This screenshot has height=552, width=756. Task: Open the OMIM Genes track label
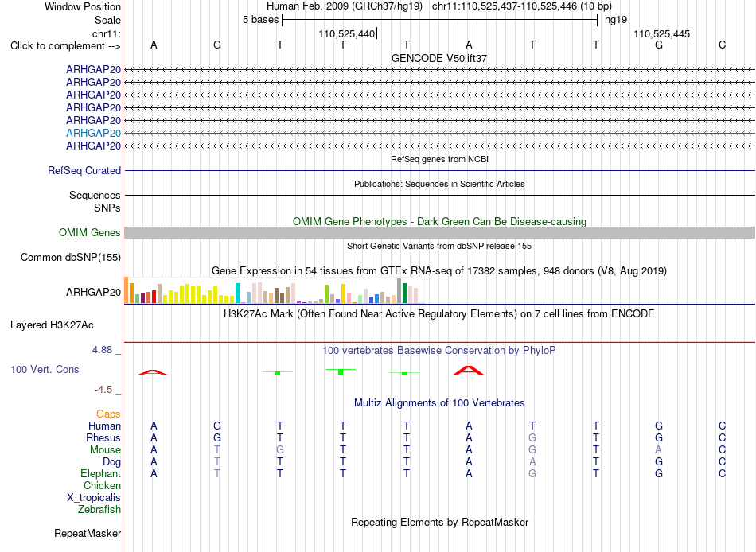90,233
